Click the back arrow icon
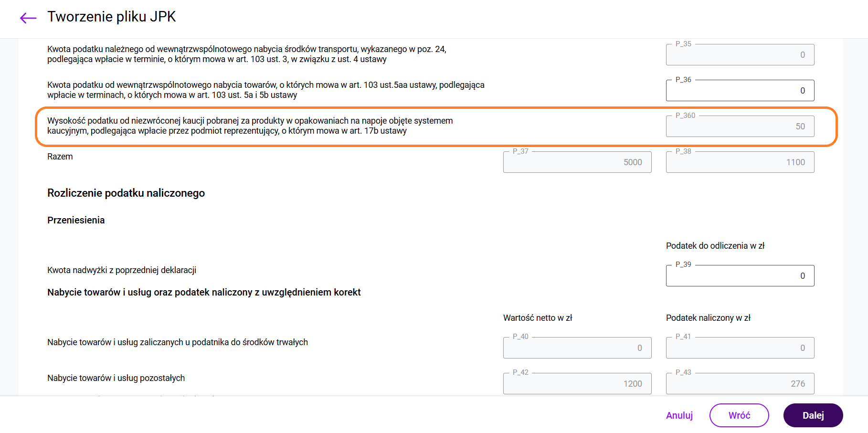The width and height of the screenshot is (868, 433). [x=28, y=18]
